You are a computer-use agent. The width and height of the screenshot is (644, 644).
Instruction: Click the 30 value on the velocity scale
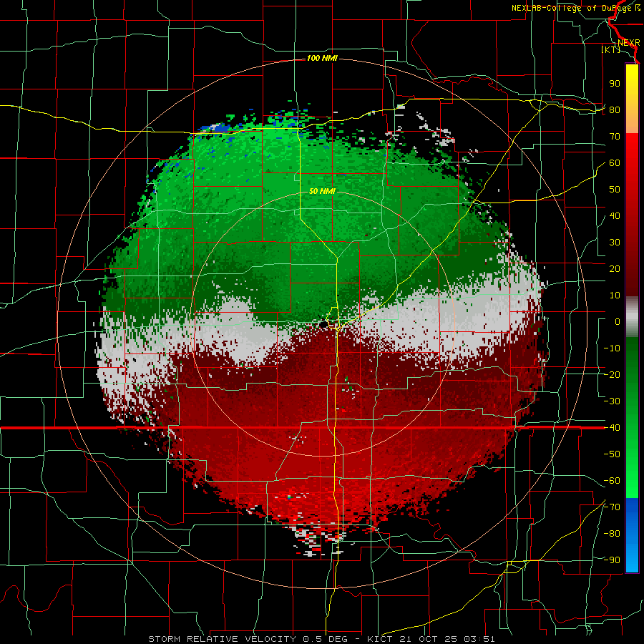[x=615, y=243]
